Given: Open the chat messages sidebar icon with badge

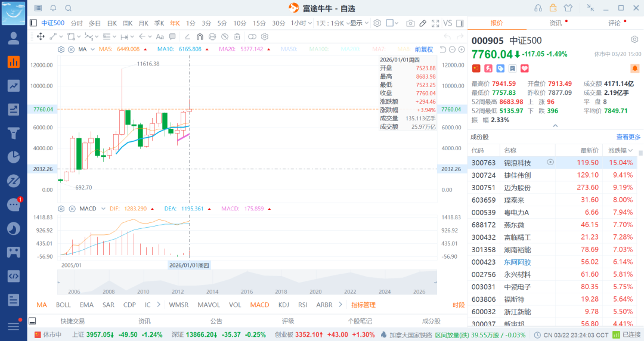Looking at the screenshot, I should pyautogui.click(x=14, y=204).
